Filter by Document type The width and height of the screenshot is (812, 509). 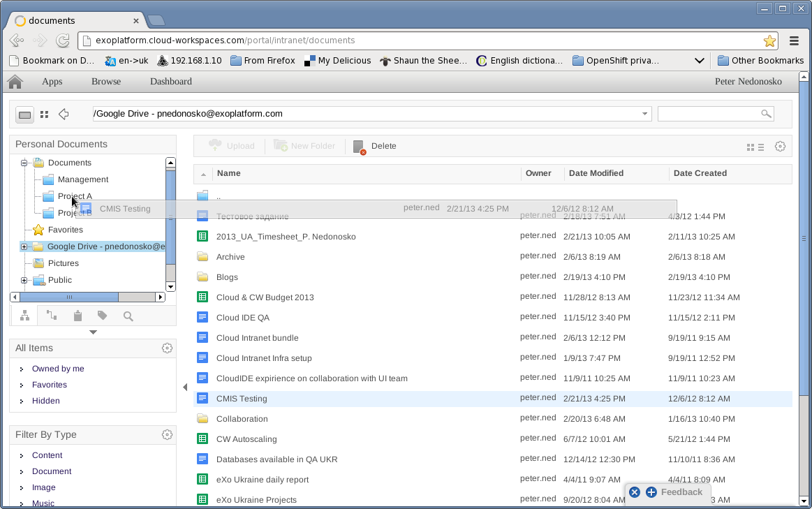(x=52, y=471)
